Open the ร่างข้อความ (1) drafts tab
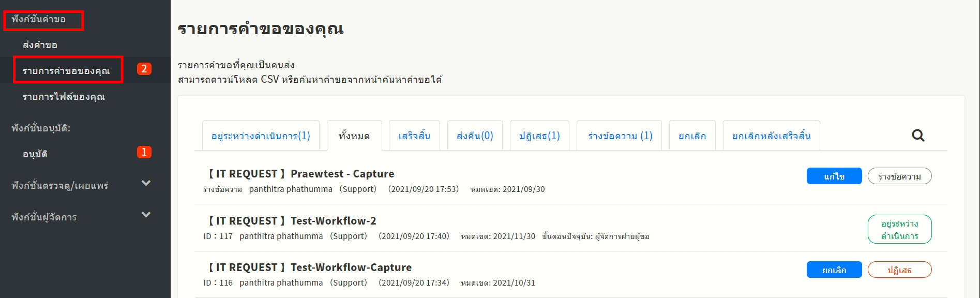 tap(620, 136)
